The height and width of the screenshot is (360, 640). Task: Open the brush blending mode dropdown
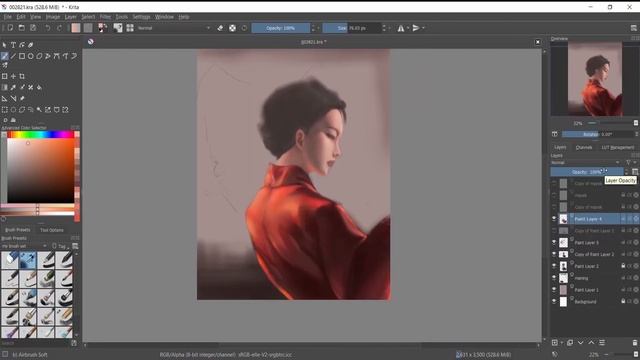(x=174, y=28)
